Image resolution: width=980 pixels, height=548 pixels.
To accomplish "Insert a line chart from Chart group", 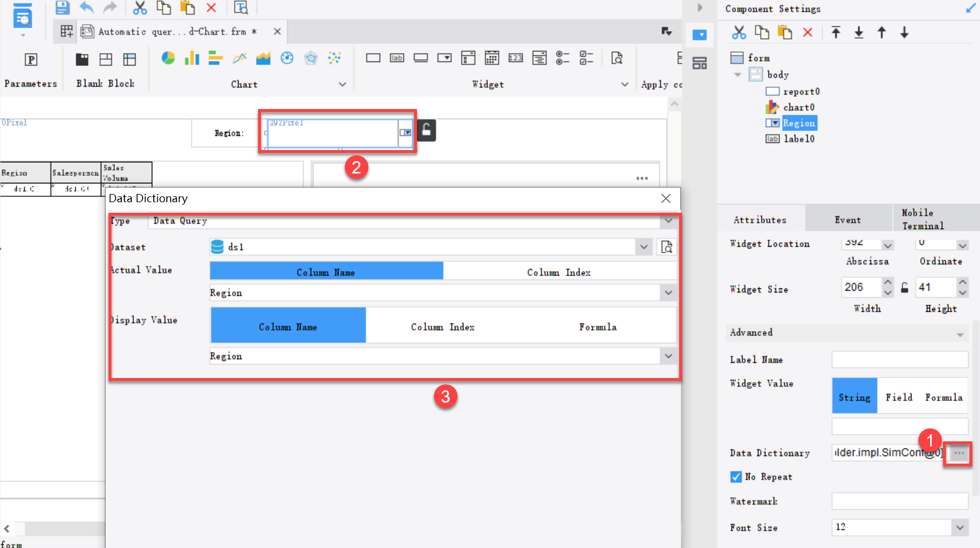I will [x=239, y=58].
